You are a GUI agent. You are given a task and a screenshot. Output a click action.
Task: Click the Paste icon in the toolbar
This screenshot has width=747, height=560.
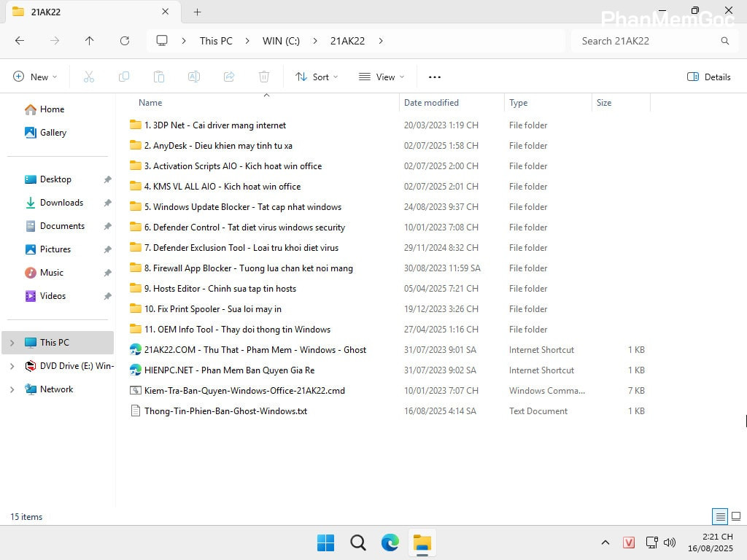[159, 77]
